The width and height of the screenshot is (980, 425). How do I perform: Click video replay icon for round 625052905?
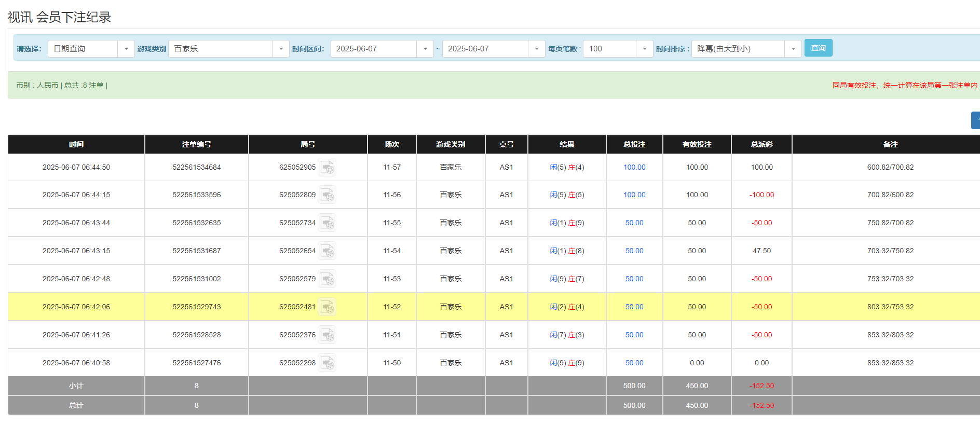point(327,168)
